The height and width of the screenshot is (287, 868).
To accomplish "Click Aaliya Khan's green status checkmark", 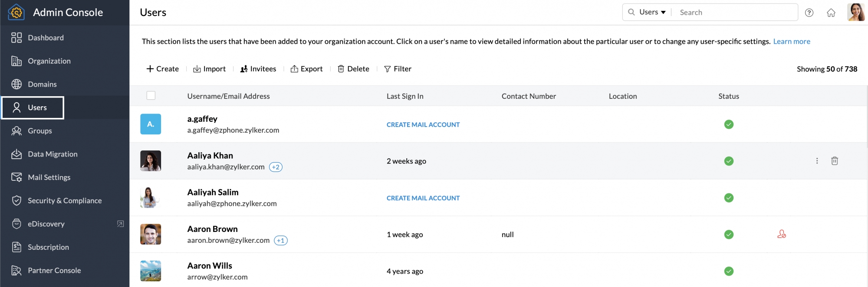I will (x=729, y=161).
